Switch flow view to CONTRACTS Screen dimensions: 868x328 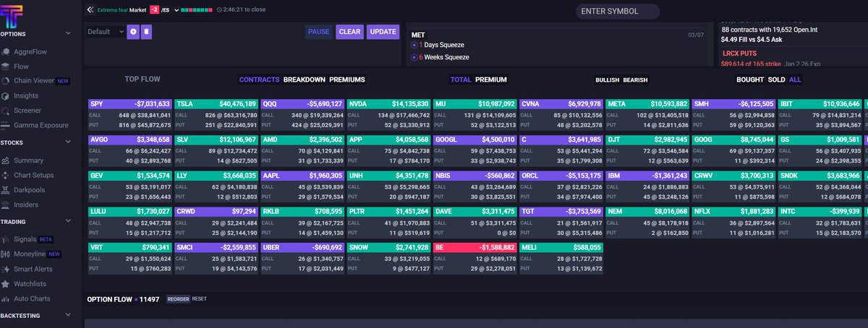click(x=259, y=79)
